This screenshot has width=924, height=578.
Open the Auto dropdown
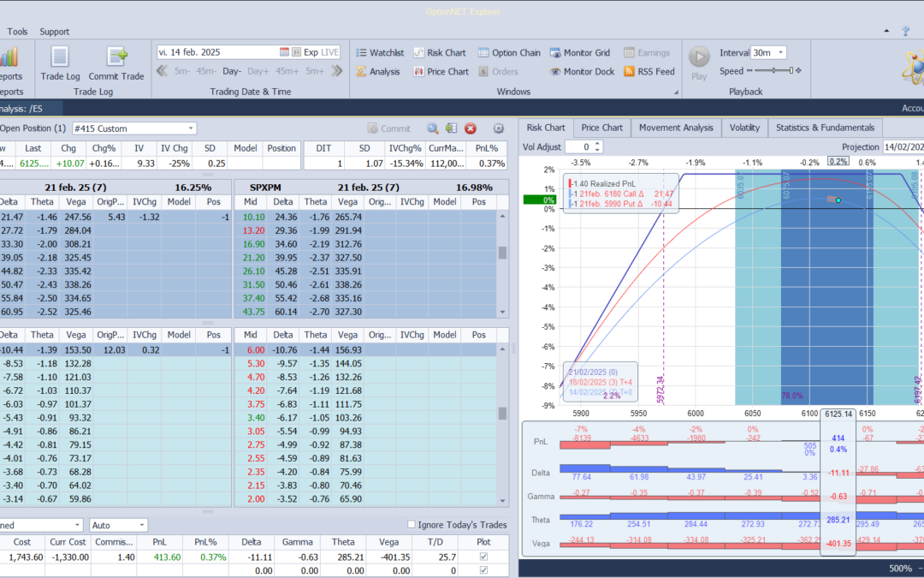141,525
